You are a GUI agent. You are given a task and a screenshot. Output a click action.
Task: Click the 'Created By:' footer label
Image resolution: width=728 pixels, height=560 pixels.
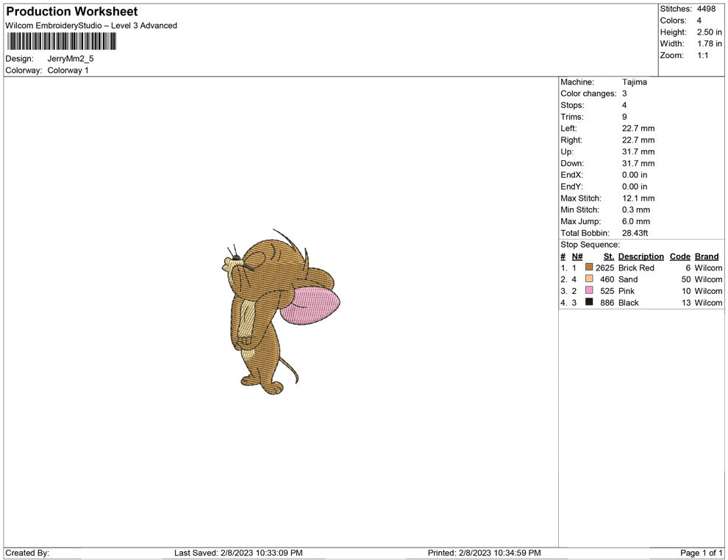pos(27,553)
